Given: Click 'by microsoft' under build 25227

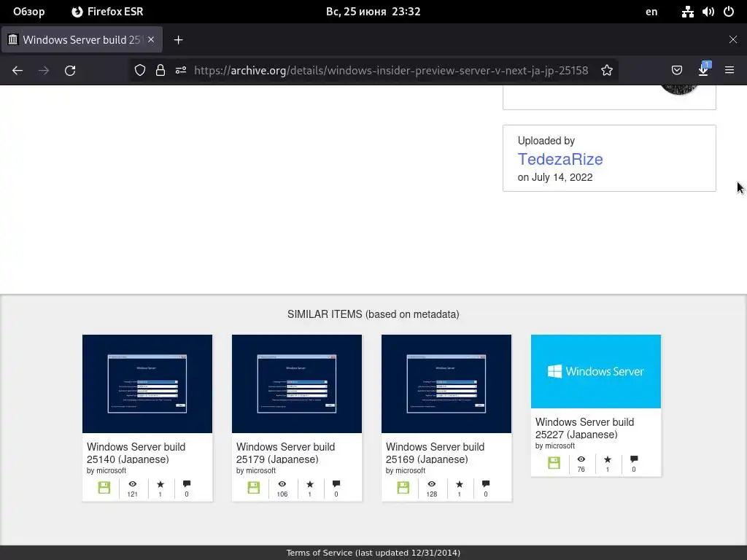Looking at the screenshot, I should pos(555,446).
